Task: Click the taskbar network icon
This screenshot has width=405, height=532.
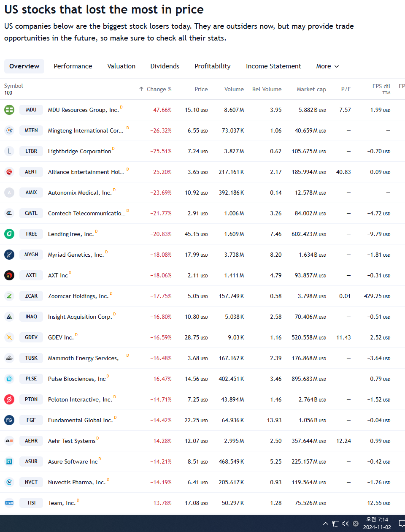Action: pyautogui.click(x=336, y=524)
